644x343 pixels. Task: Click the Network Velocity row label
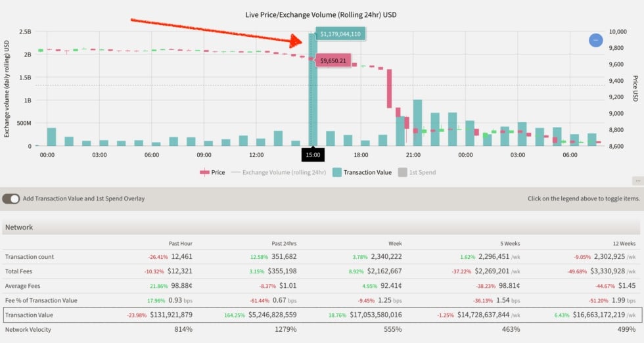[x=28, y=329]
